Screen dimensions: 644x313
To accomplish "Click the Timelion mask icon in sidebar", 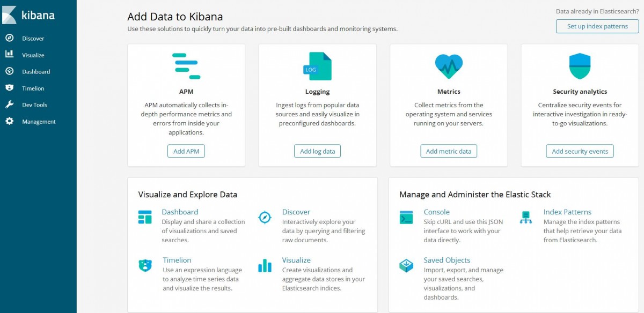I will (9, 88).
